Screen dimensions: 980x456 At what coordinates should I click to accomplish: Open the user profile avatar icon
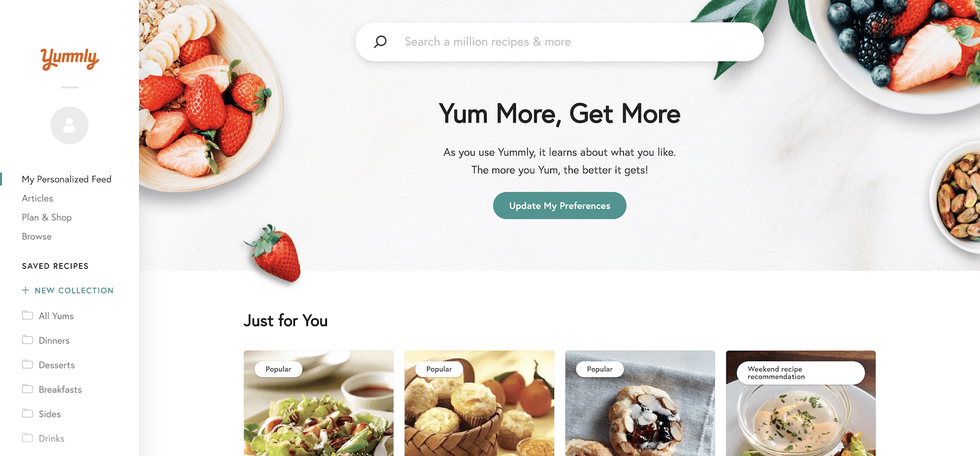click(69, 125)
